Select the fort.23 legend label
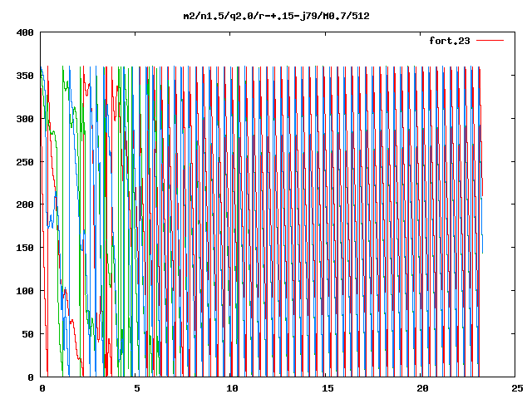This screenshot has height=399, width=532. coord(450,41)
